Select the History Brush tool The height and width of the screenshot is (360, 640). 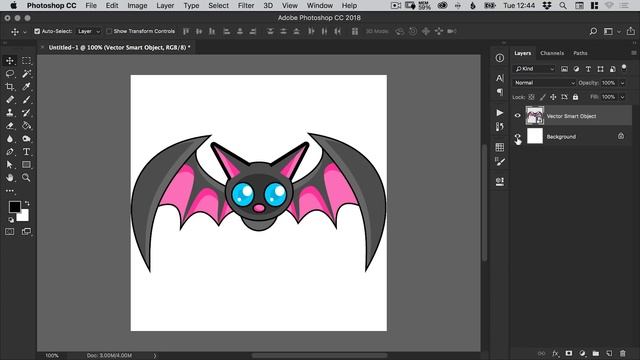(x=26, y=113)
